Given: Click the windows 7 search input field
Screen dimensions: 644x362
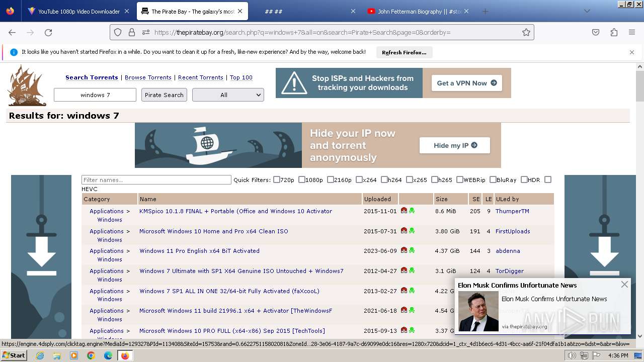Looking at the screenshot, I should pyautogui.click(x=95, y=95).
